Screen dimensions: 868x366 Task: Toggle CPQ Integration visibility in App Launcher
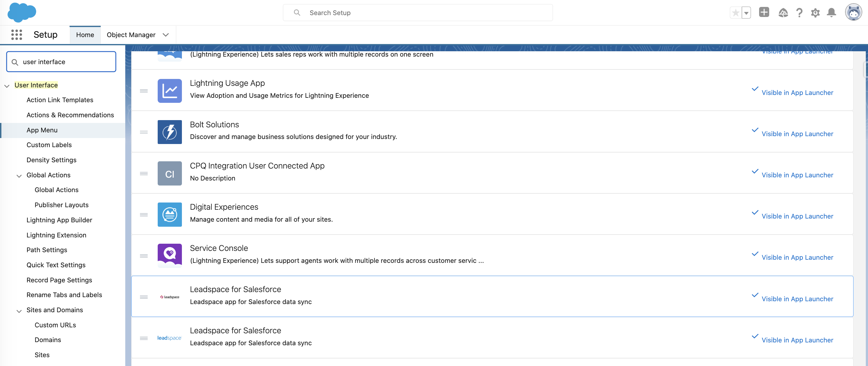pos(792,174)
